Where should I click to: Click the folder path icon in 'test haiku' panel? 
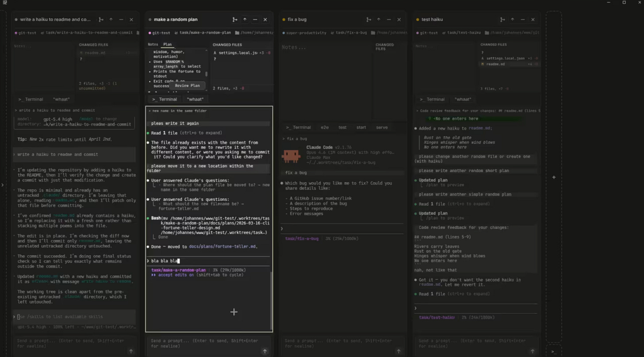tap(487, 33)
